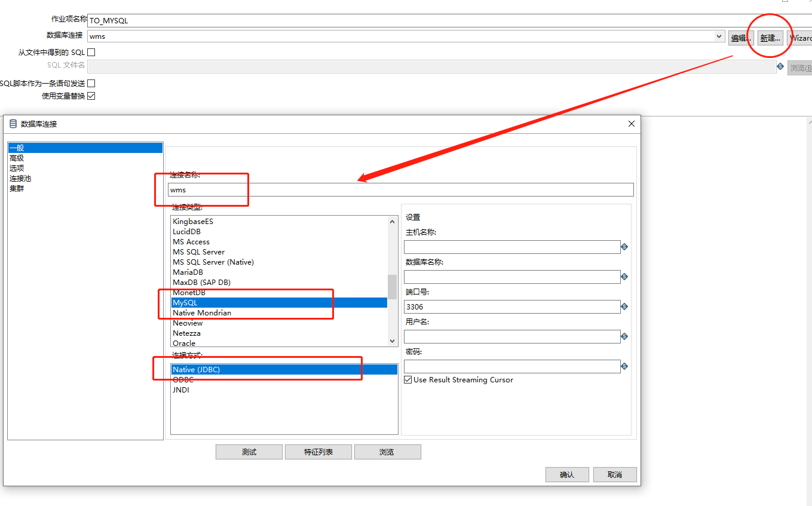Open the 特征列表 feature list

(x=318, y=452)
